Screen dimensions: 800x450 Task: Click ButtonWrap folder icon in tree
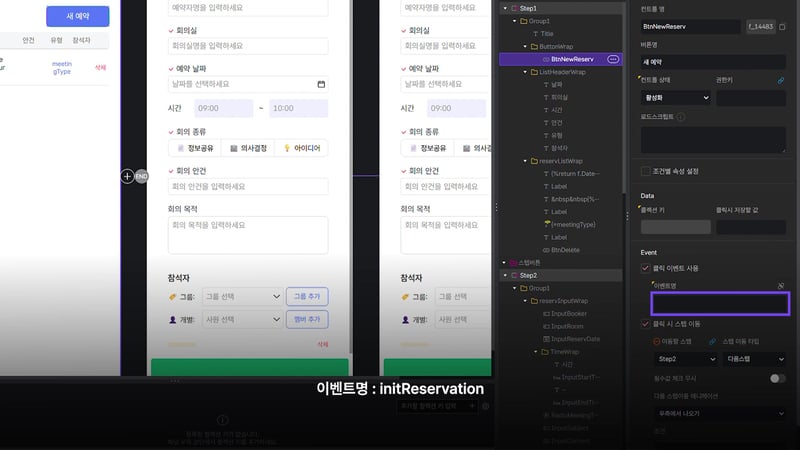click(x=534, y=46)
